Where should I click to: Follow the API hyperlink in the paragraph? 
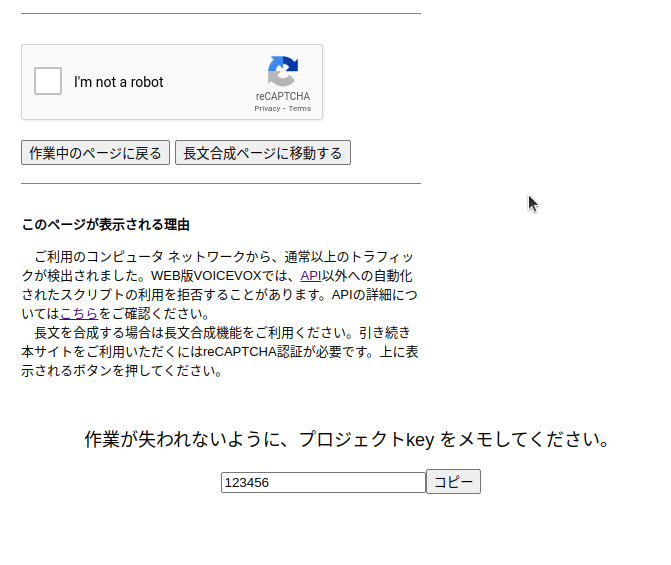tap(311, 275)
